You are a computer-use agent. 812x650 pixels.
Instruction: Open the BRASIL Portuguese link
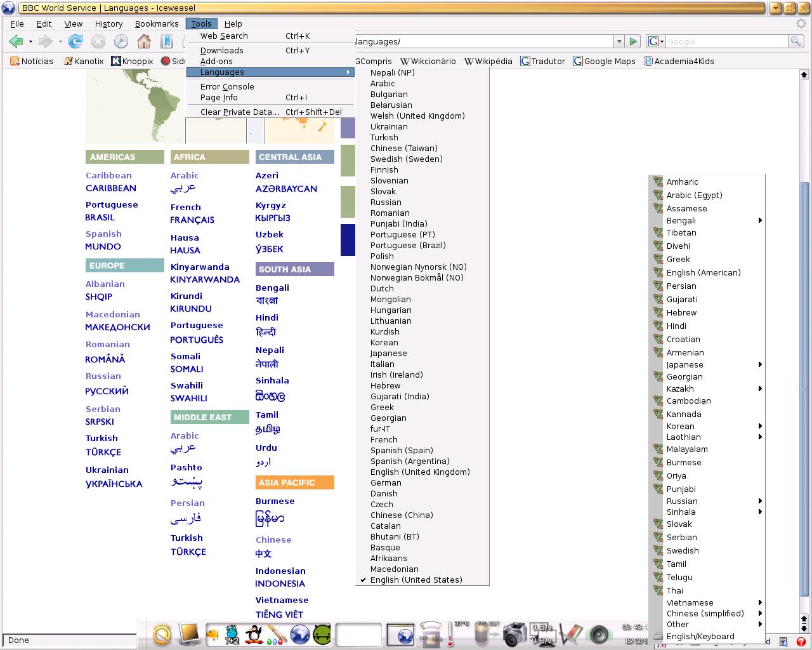click(100, 218)
